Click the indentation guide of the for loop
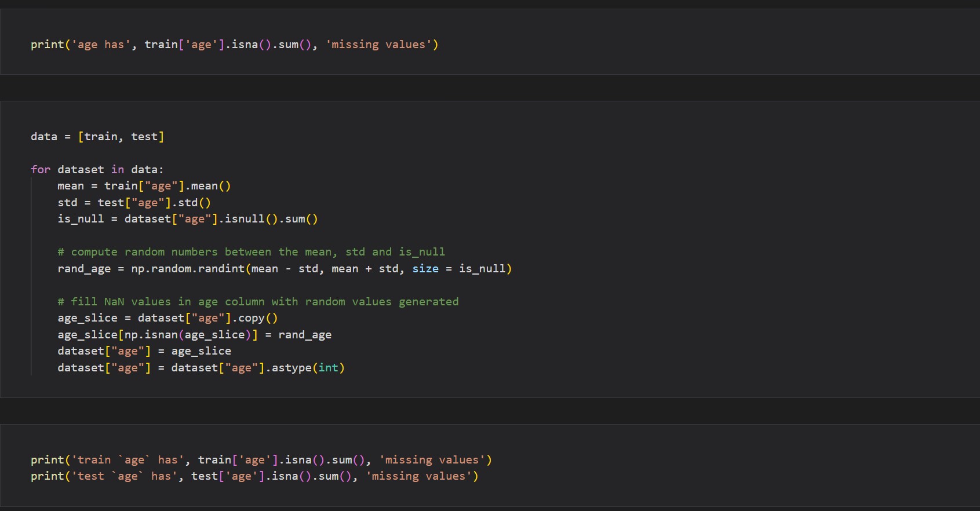980x511 pixels. [31, 277]
